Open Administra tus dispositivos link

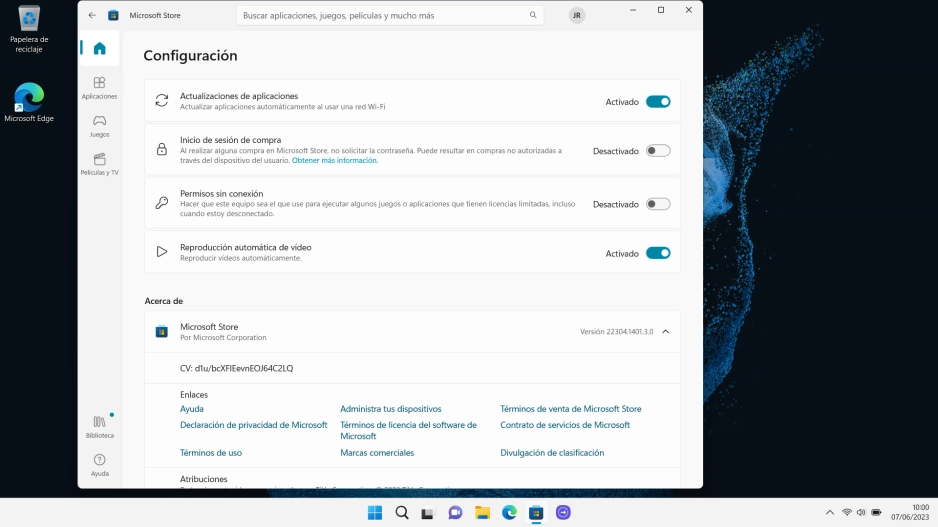pos(391,409)
